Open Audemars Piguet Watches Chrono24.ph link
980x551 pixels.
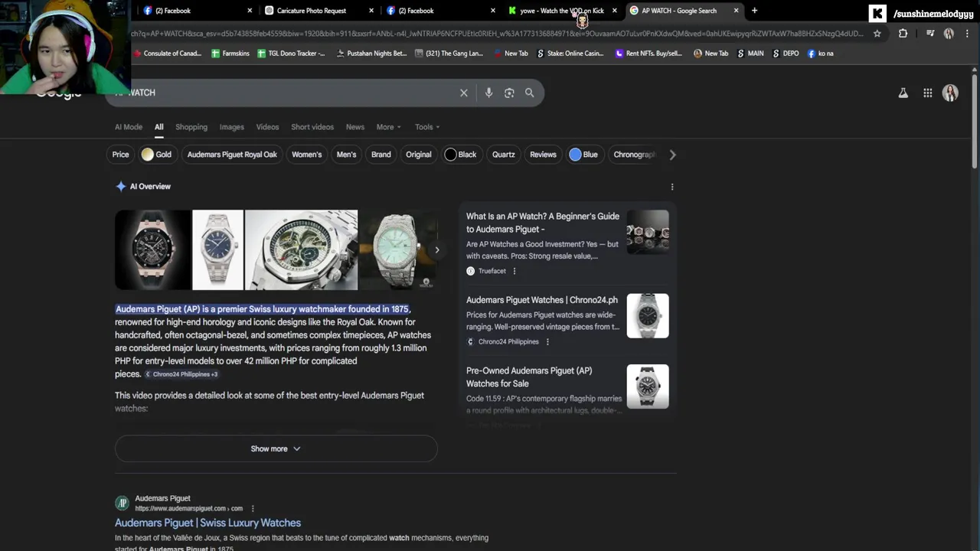click(542, 300)
